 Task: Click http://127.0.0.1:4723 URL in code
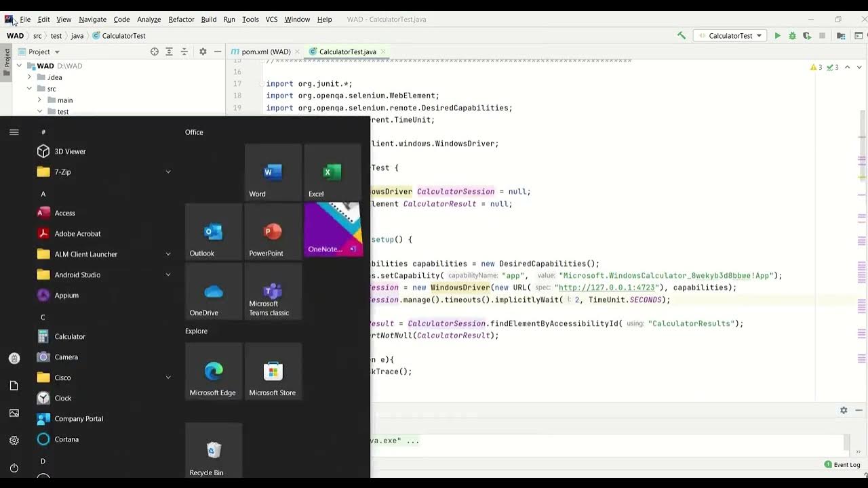coord(608,287)
